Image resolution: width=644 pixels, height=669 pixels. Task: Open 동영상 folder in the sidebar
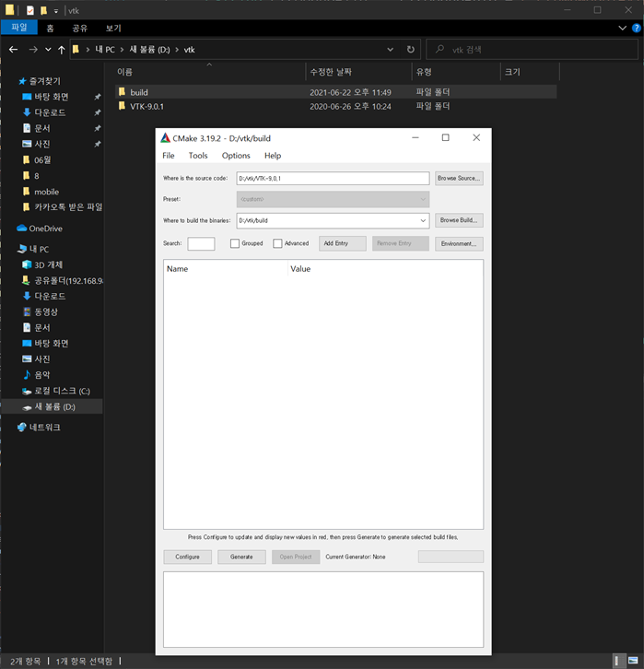click(x=41, y=311)
